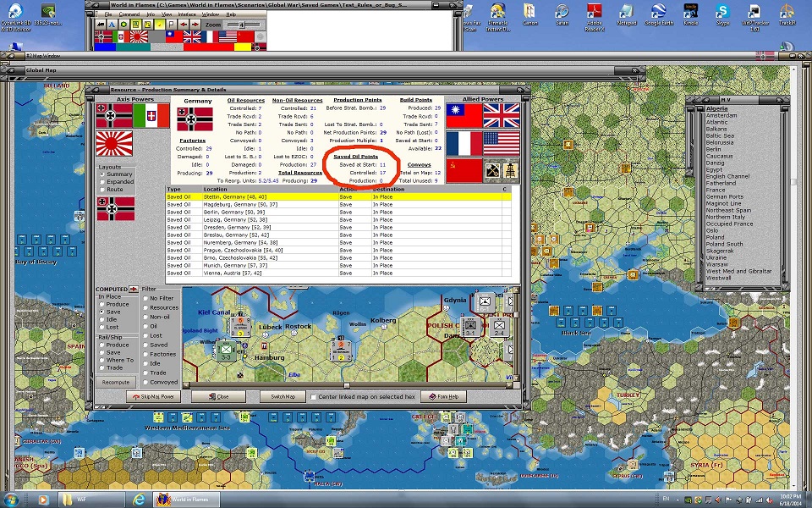The height and width of the screenshot is (508, 812).
Task: Click Germany flag under Axis Powers
Action: click(114, 116)
